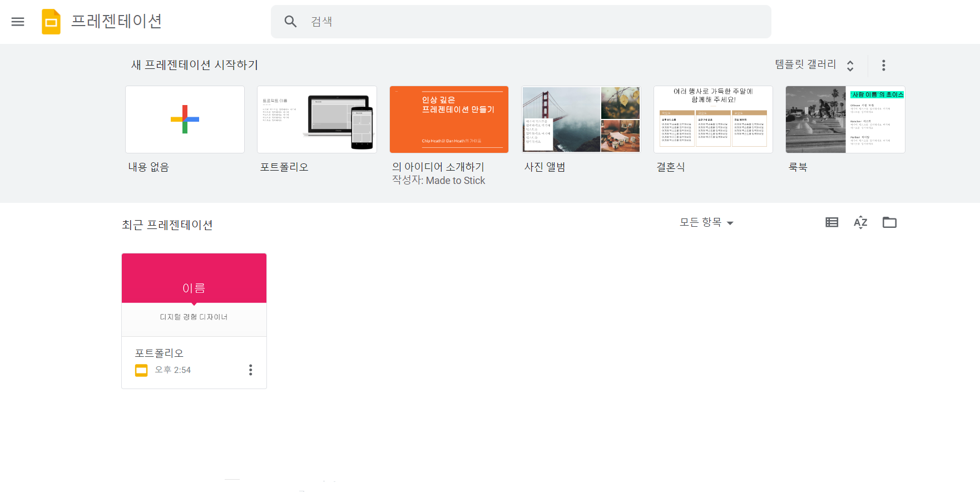Viewport: 980px width, 493px height.
Task: Click the 룩북 label text
Action: coord(798,167)
